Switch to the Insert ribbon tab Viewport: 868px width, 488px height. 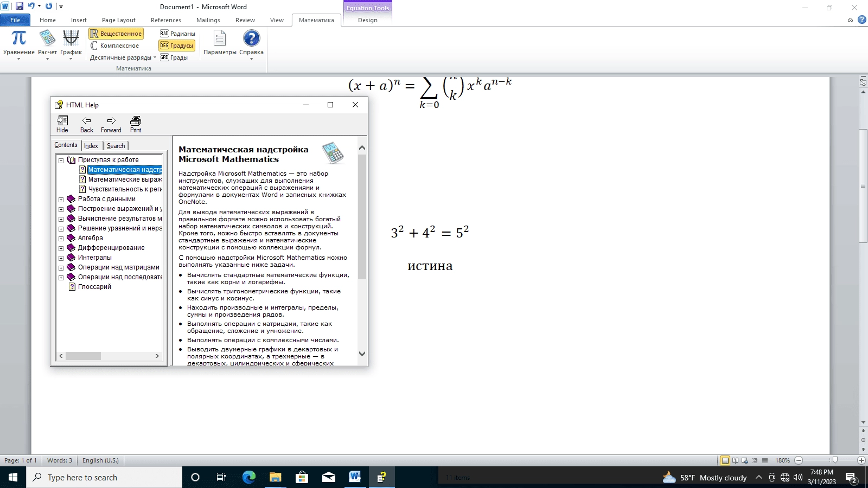click(x=79, y=20)
